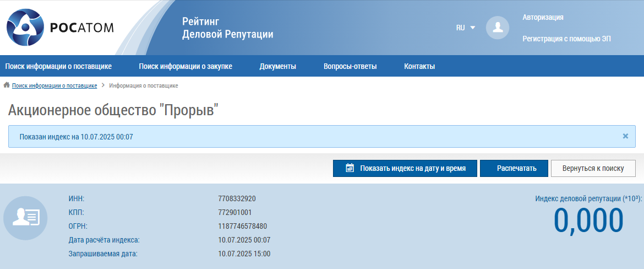Click breadcrumb link Поиск информации о поставщике
644x269 pixels.
click(54, 85)
